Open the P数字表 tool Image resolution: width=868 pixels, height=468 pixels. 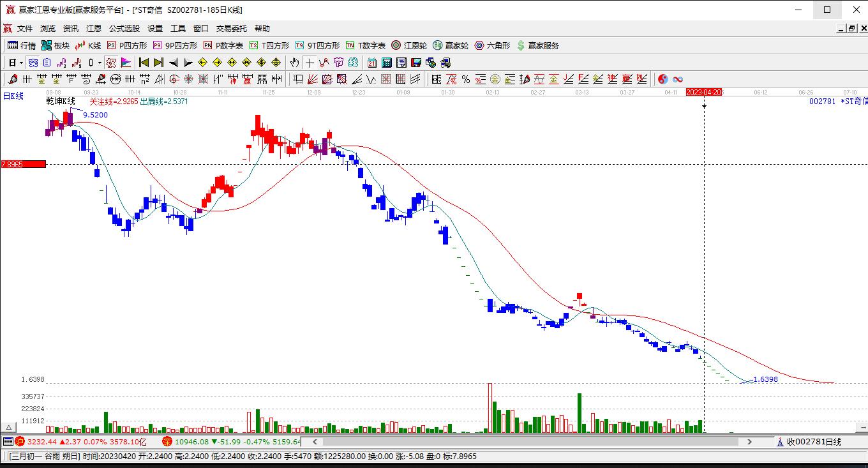(x=223, y=45)
